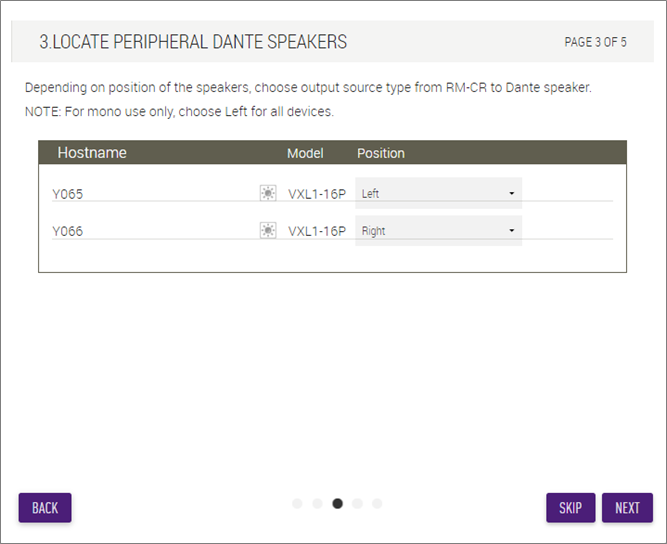Click the VXL1-16P model label for Y065
Image resolution: width=667 pixels, height=544 pixels.
[x=317, y=193]
